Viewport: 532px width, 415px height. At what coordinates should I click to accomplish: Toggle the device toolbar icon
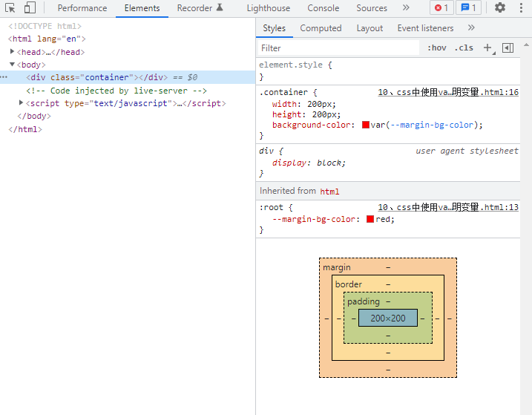30,8
